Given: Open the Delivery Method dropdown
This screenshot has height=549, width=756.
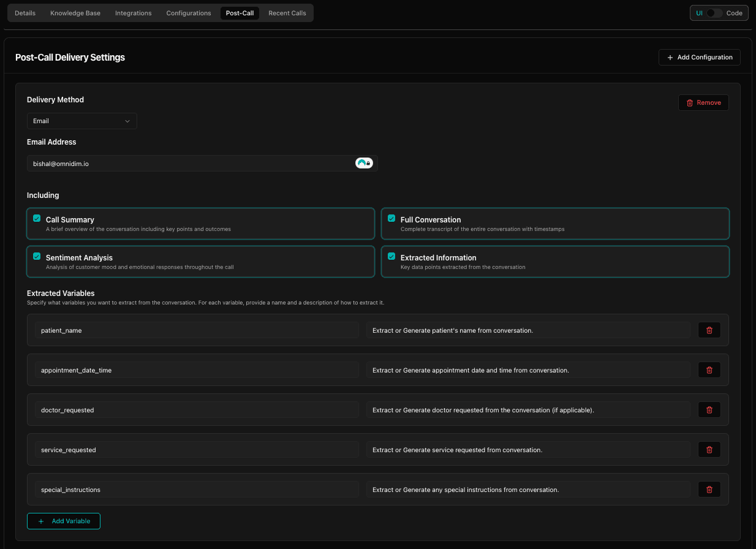Looking at the screenshot, I should point(81,121).
